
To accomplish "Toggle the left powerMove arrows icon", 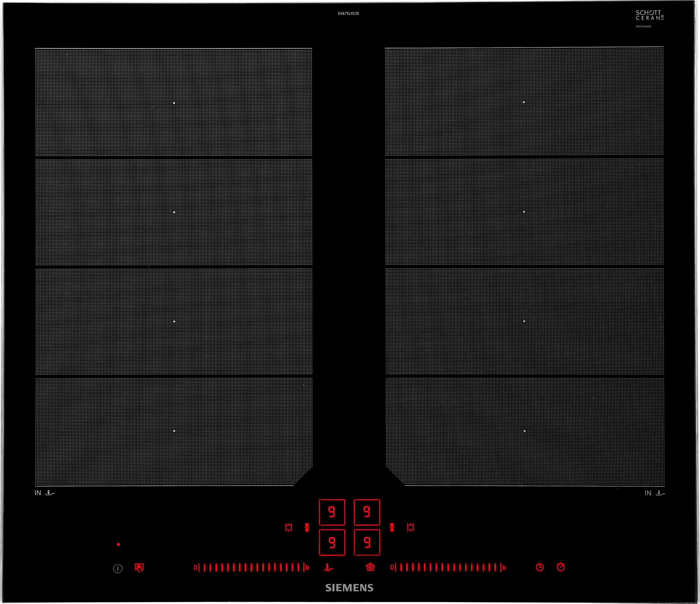I will [288, 527].
